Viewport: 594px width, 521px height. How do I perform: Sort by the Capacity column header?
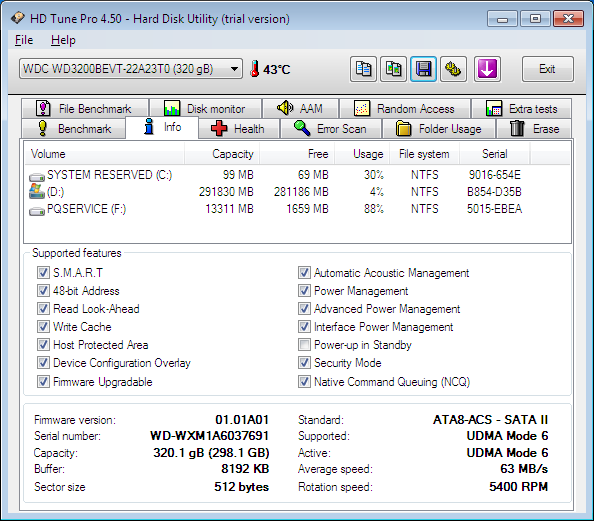tap(222, 154)
